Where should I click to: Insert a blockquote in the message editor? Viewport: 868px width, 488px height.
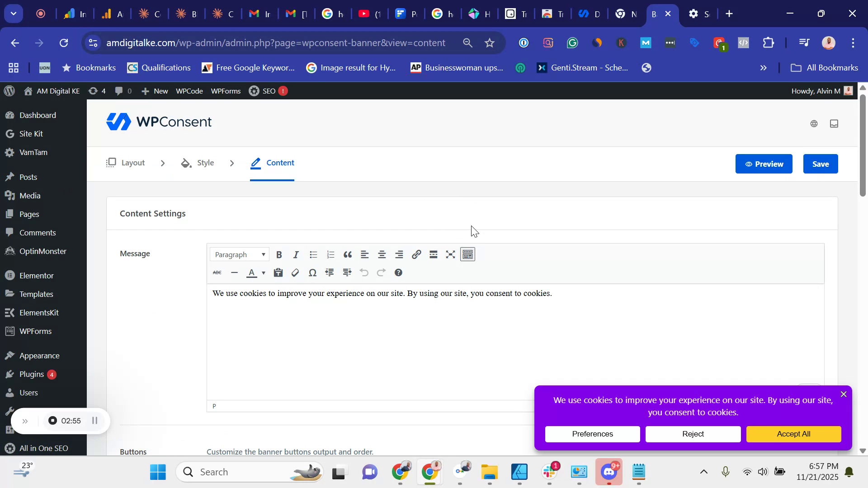[x=348, y=254]
